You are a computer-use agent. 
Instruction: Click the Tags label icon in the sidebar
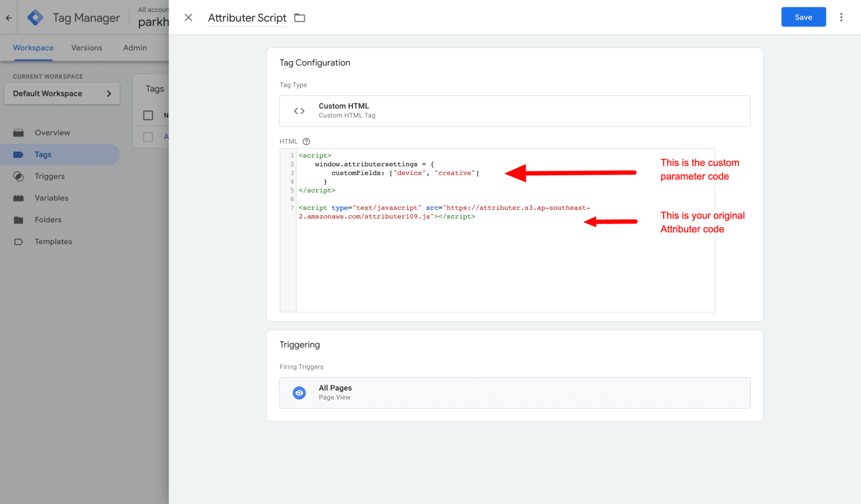18,155
